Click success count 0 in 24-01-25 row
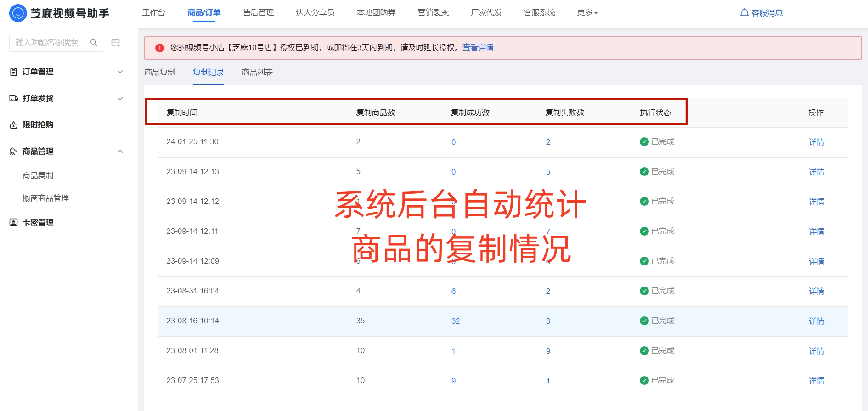Viewport: 868px width, 411px height. tap(453, 142)
